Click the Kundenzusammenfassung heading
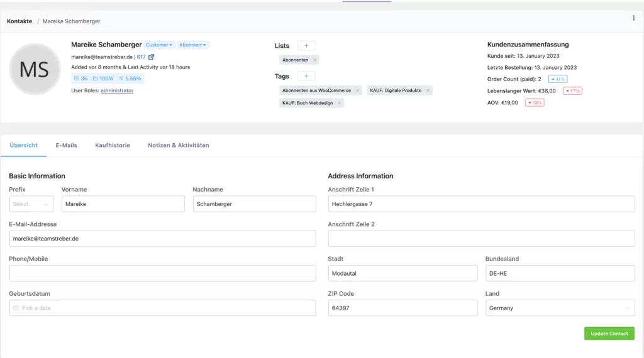The height and width of the screenshot is (358, 644). pos(528,45)
